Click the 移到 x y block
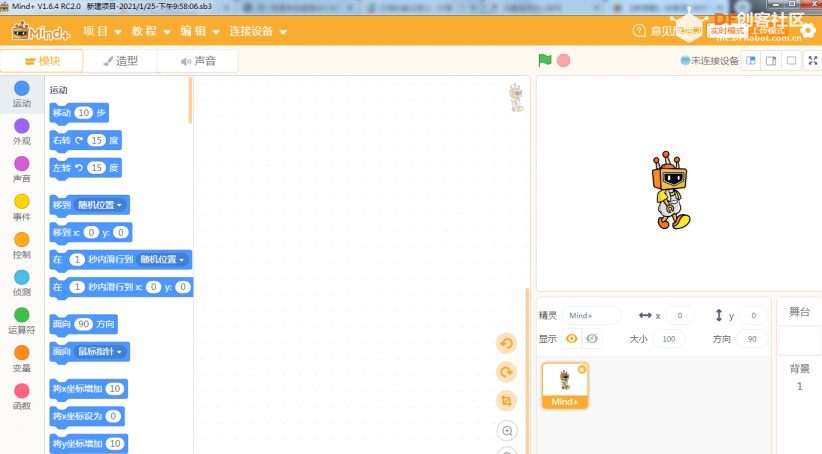Screen dimensions: 822x454 [91, 232]
